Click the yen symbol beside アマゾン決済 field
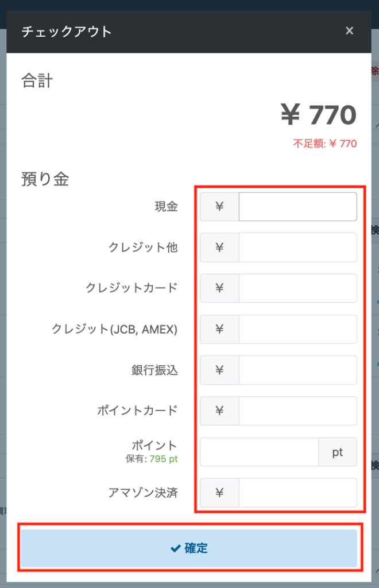 coord(219,493)
